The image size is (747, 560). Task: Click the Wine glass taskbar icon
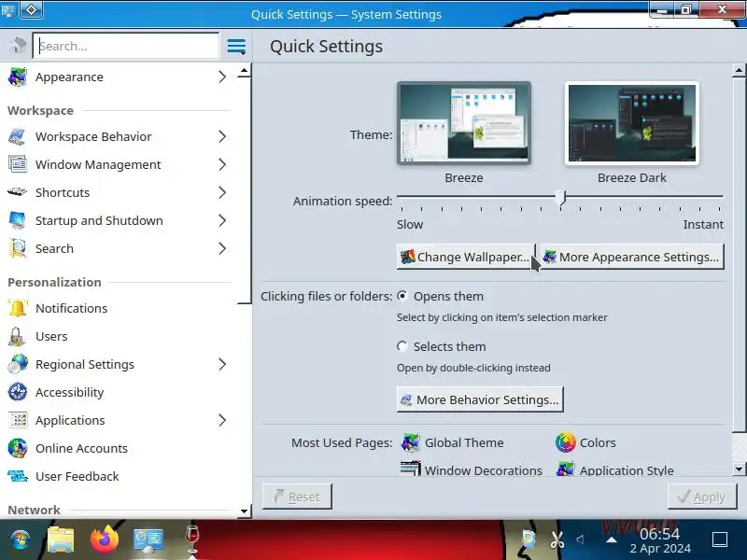[x=192, y=539]
